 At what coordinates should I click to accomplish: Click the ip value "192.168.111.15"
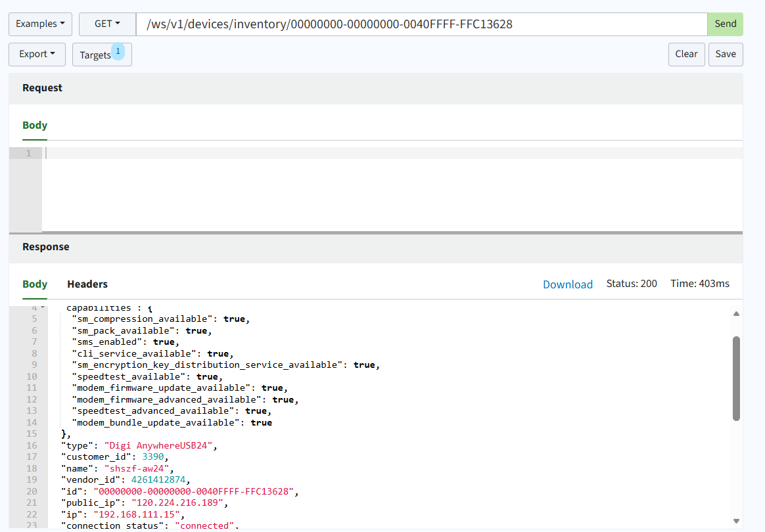(x=137, y=514)
